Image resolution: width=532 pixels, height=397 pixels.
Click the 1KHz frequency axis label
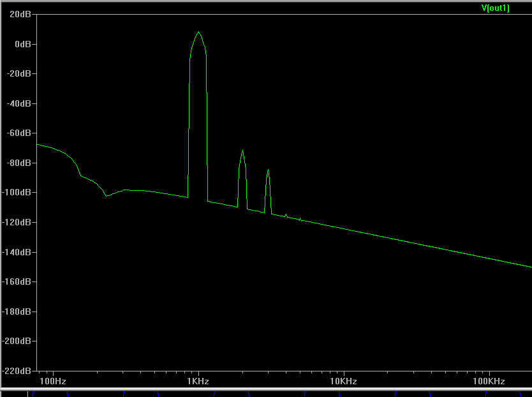point(198,381)
